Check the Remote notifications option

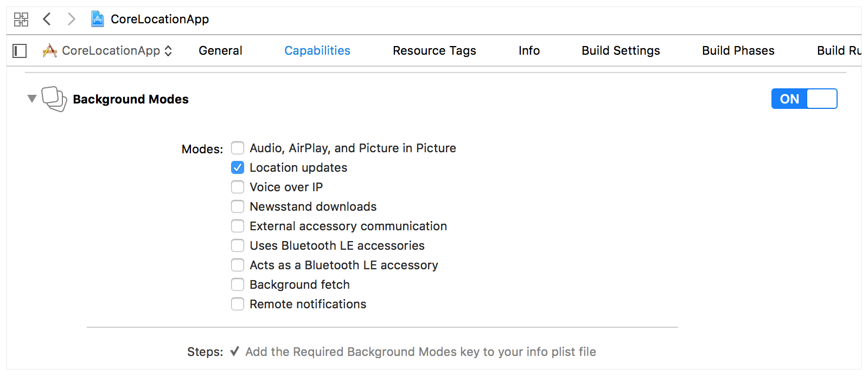pos(238,304)
